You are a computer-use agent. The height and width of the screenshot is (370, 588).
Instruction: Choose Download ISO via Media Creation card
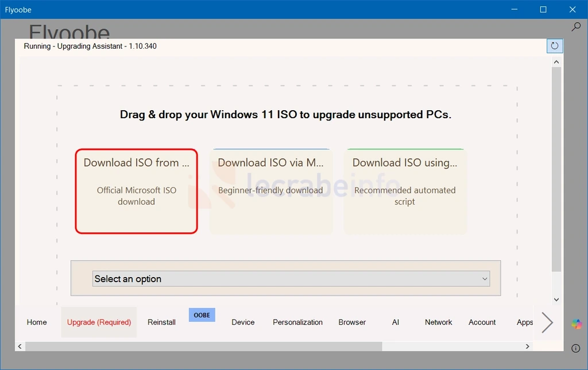(x=271, y=192)
